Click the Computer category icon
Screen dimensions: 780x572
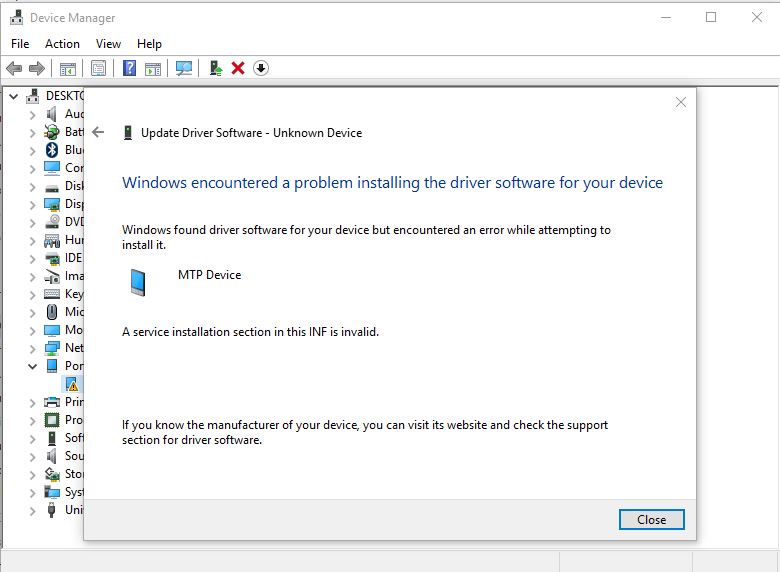[52, 168]
